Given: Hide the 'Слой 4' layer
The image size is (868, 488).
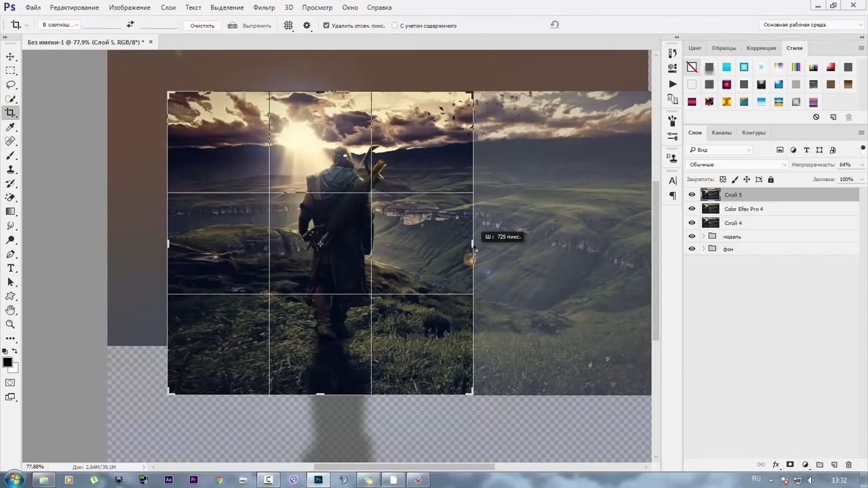Looking at the screenshot, I should click(692, 223).
